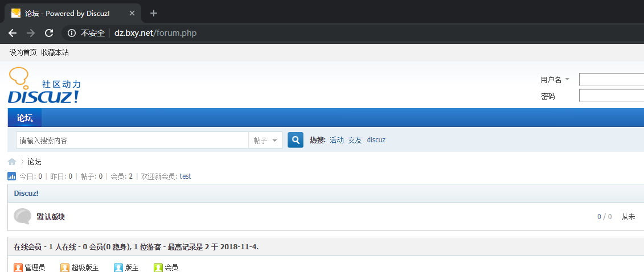Screen dimensions: 644x272
Task: Click the 会员 green user icon
Action: tap(158, 268)
